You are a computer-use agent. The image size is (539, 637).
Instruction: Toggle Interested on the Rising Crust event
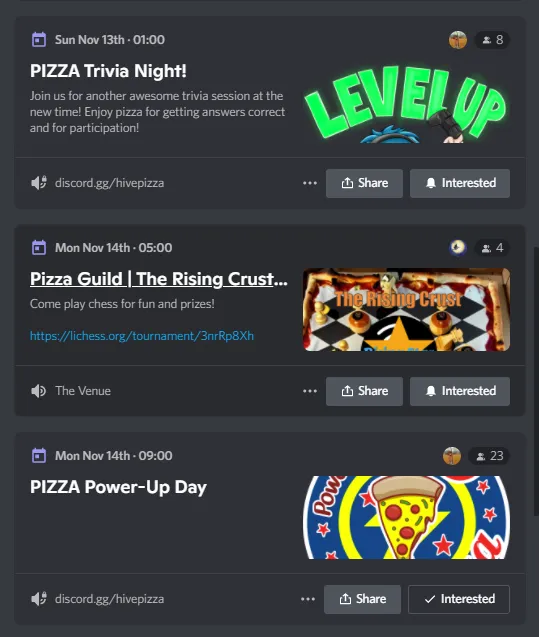pyautogui.click(x=460, y=391)
